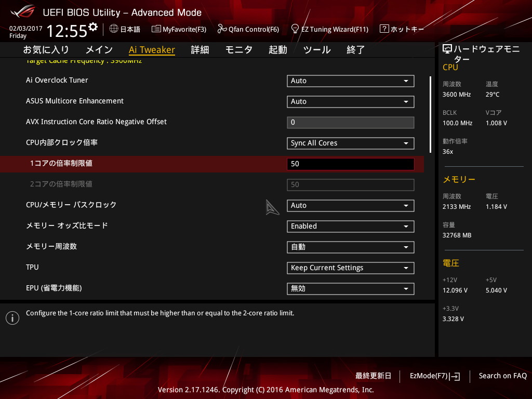Click the 日本語 language button
The image size is (532, 399).
tap(125, 29)
